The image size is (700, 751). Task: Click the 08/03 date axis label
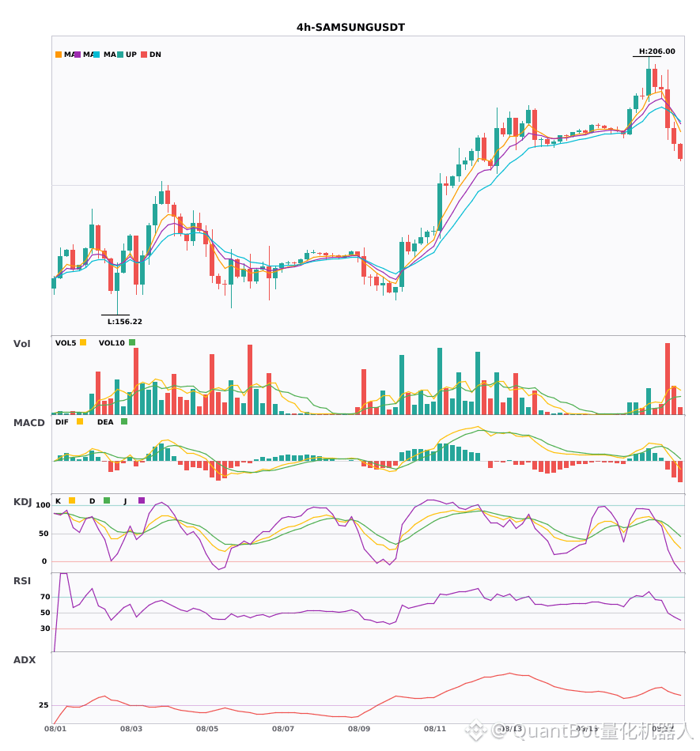coord(131,729)
